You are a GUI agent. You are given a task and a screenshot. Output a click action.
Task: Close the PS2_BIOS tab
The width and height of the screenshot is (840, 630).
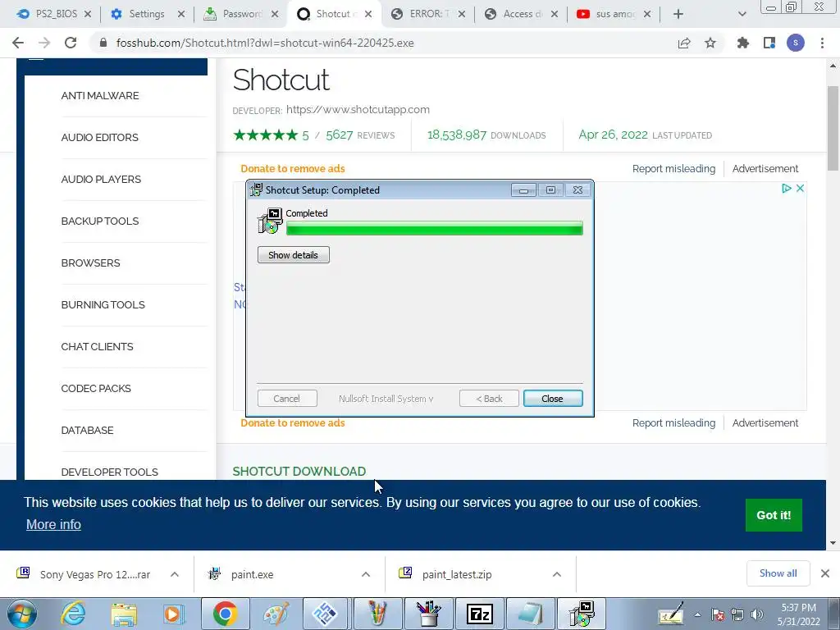point(88,14)
